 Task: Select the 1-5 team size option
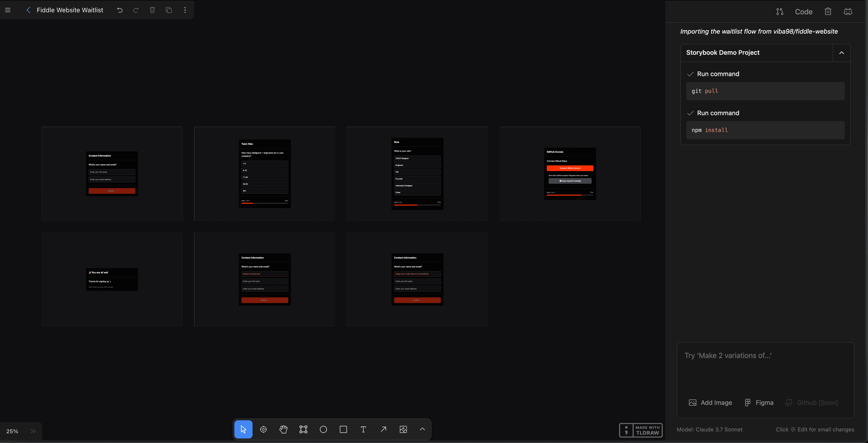[265, 164]
